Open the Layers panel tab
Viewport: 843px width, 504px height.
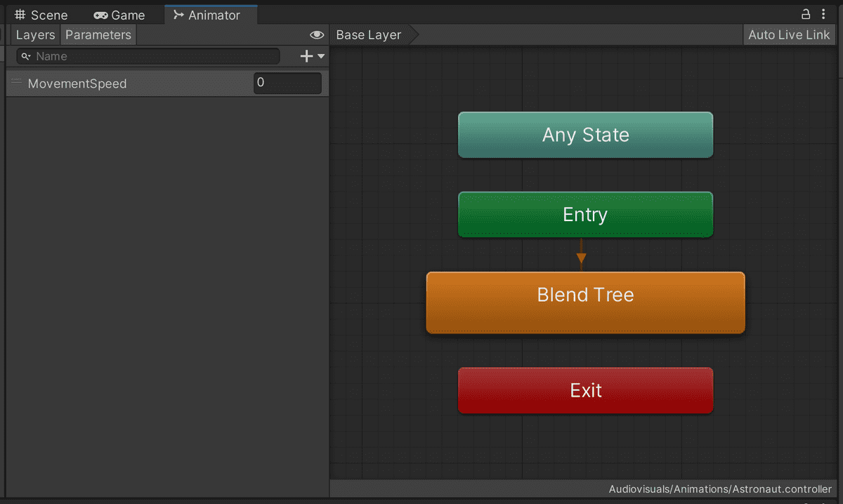(x=35, y=35)
